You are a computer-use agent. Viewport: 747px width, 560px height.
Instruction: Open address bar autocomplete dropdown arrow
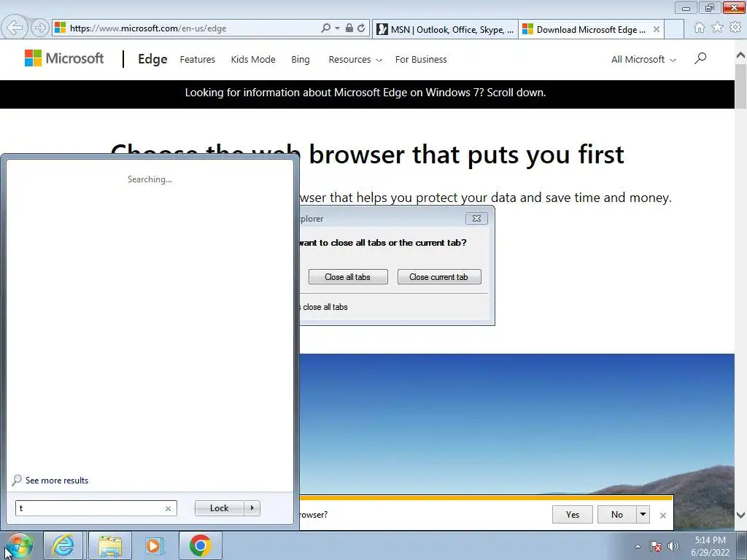[x=337, y=28]
